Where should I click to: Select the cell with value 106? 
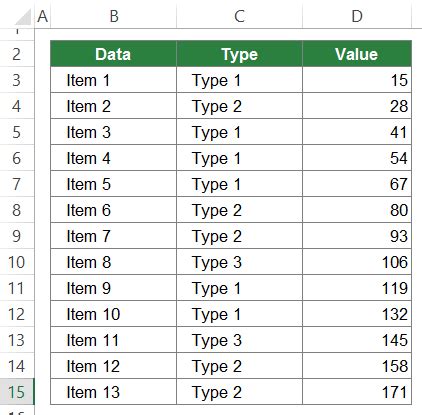357,262
